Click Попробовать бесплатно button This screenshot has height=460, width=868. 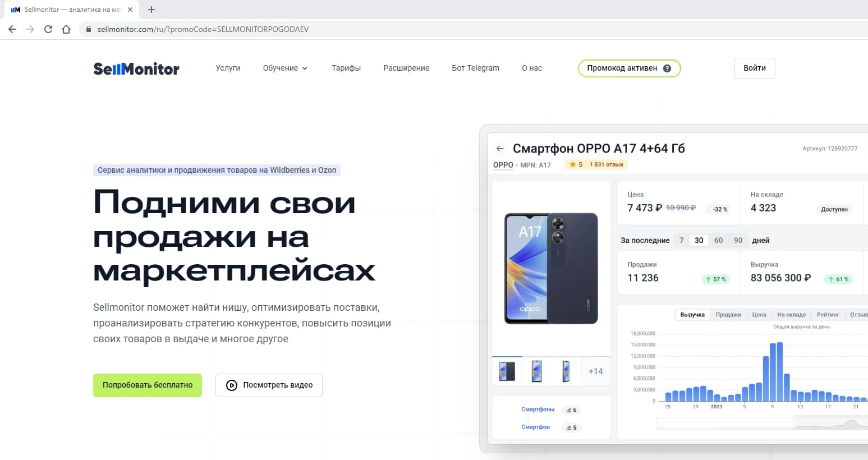pos(148,385)
